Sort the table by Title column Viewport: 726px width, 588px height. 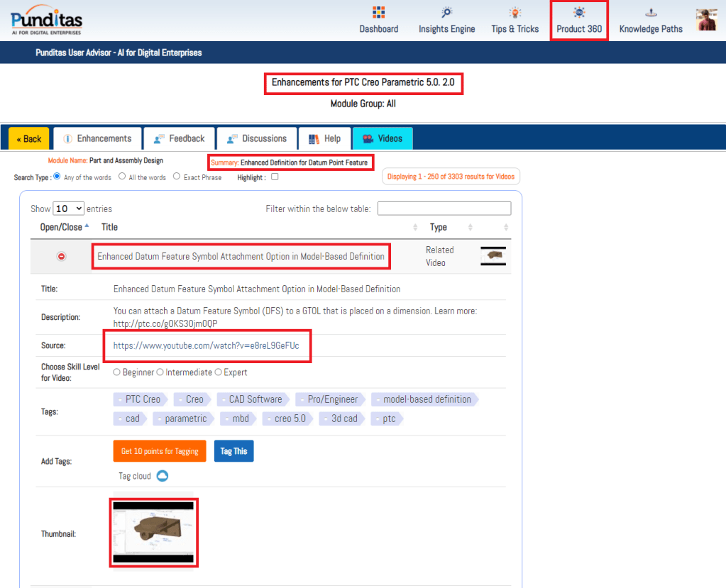tap(109, 227)
